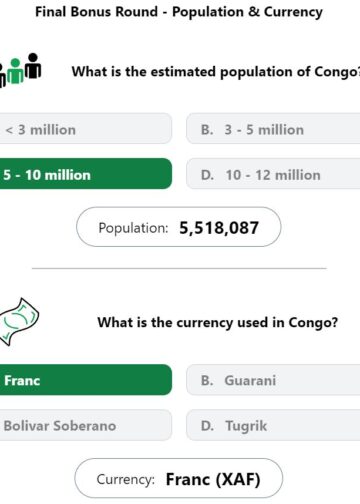
Task: Click the Franc (XAF) currency text
Action: coord(213,479)
